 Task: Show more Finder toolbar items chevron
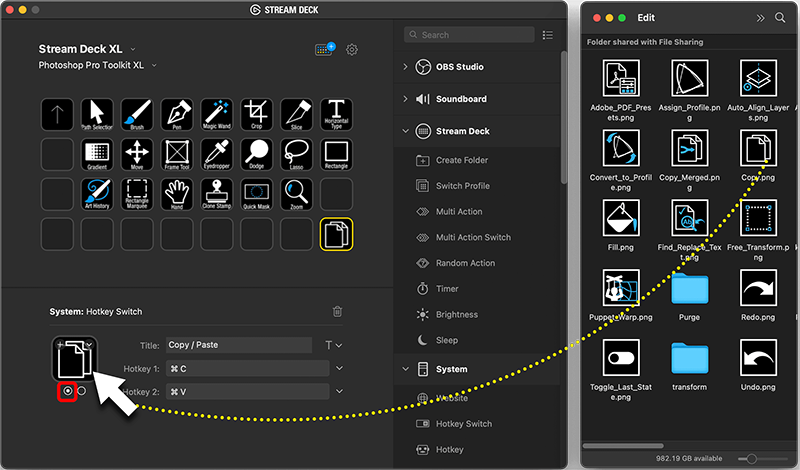coord(760,18)
